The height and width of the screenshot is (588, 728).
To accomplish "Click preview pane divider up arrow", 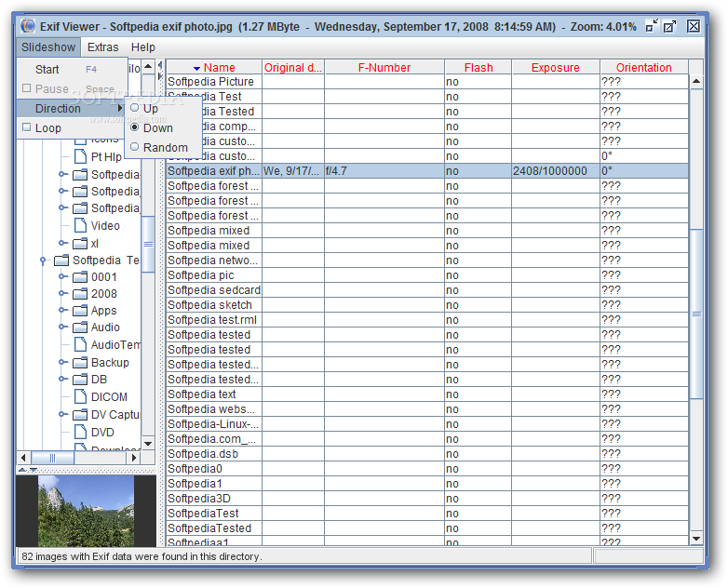I will coord(22,470).
